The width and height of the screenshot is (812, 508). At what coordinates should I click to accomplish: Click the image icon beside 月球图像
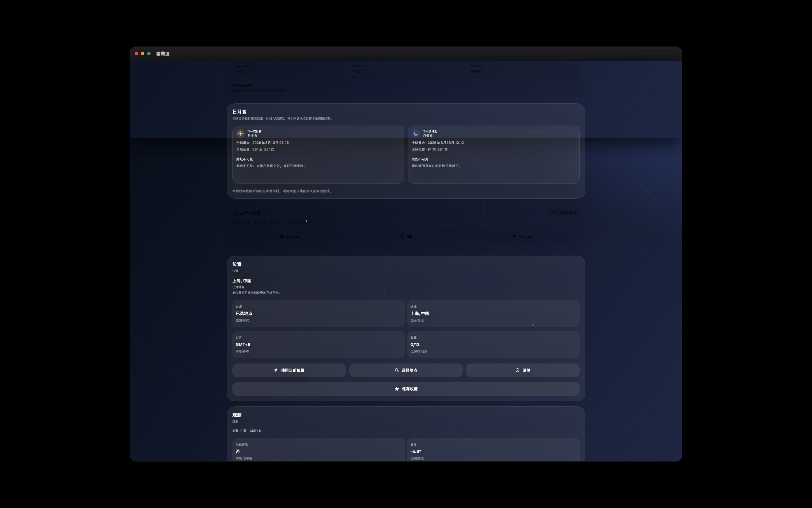tap(282, 237)
